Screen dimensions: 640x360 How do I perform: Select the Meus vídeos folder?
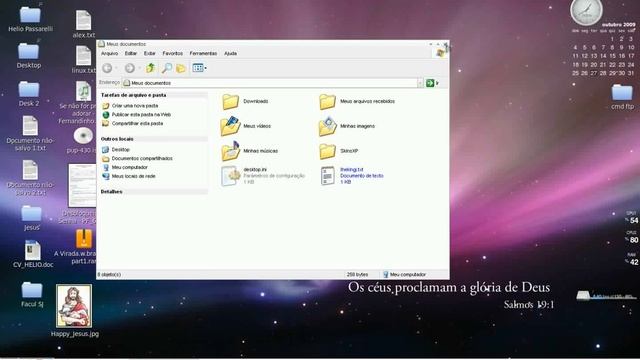pyautogui.click(x=231, y=126)
